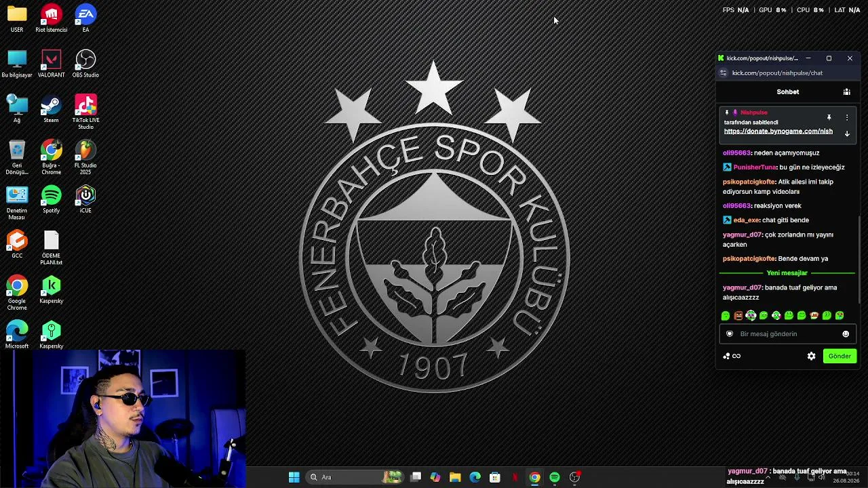Open the Buğra - Chrome profile shortcut

point(52,157)
